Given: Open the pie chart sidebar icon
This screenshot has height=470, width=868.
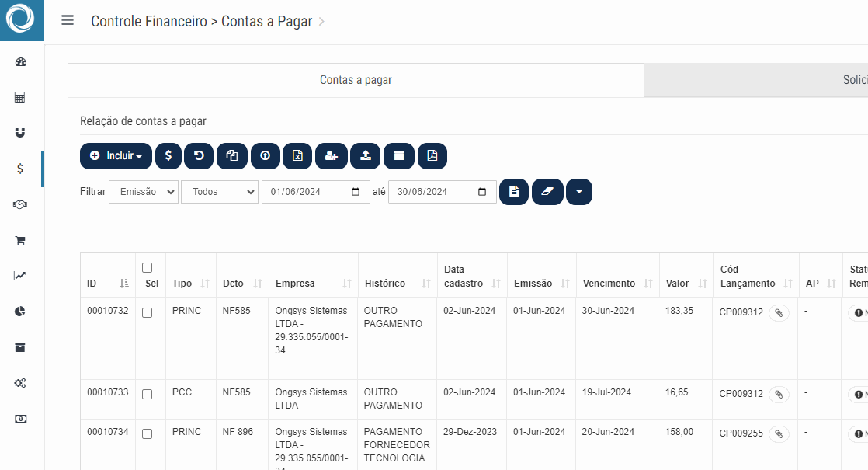Looking at the screenshot, I should pyautogui.click(x=20, y=311).
